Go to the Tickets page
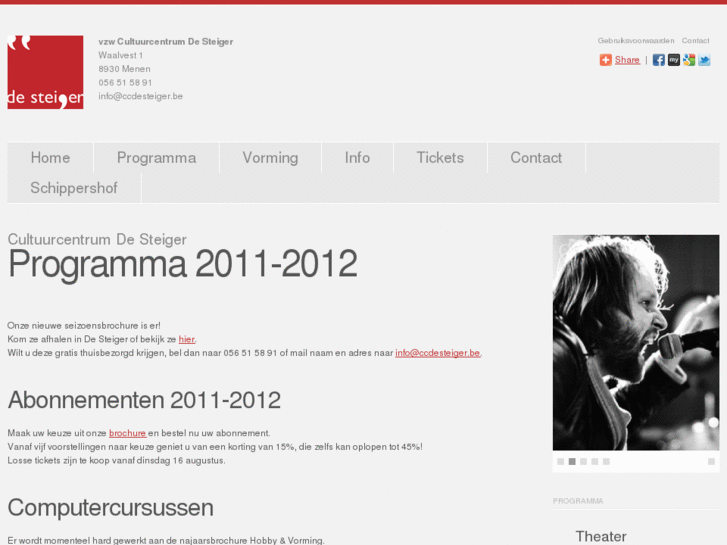The height and width of the screenshot is (545, 727). (x=440, y=158)
